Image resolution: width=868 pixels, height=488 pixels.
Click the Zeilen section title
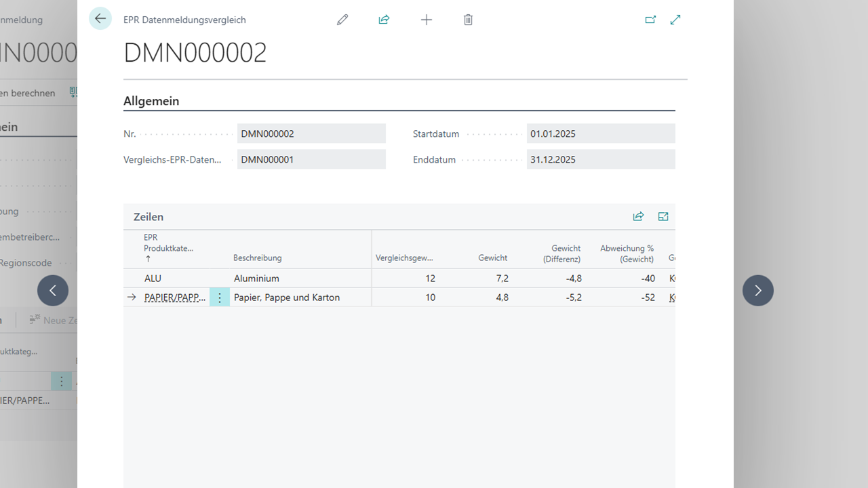tap(149, 217)
